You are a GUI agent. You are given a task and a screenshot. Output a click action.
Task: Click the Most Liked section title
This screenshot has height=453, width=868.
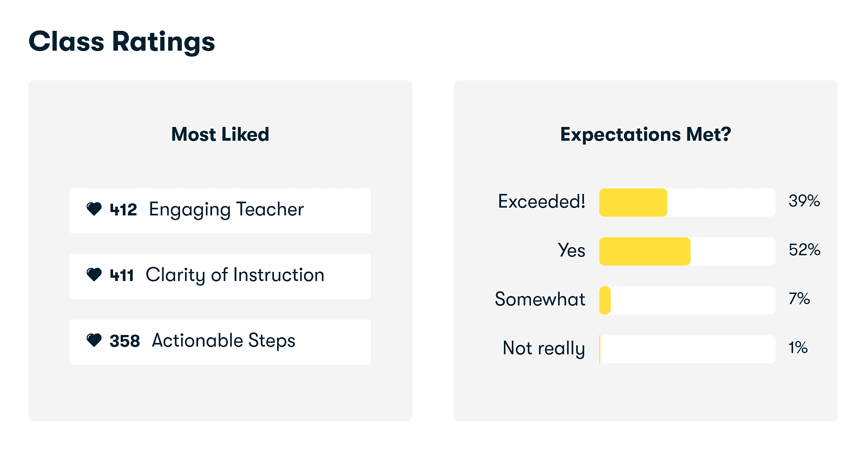point(220,134)
